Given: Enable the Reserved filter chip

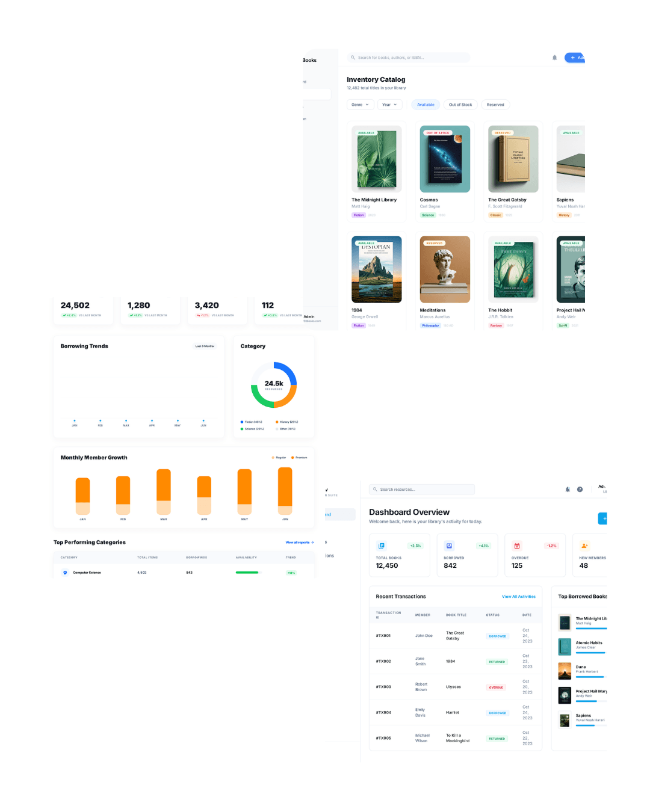Looking at the screenshot, I should (495, 105).
